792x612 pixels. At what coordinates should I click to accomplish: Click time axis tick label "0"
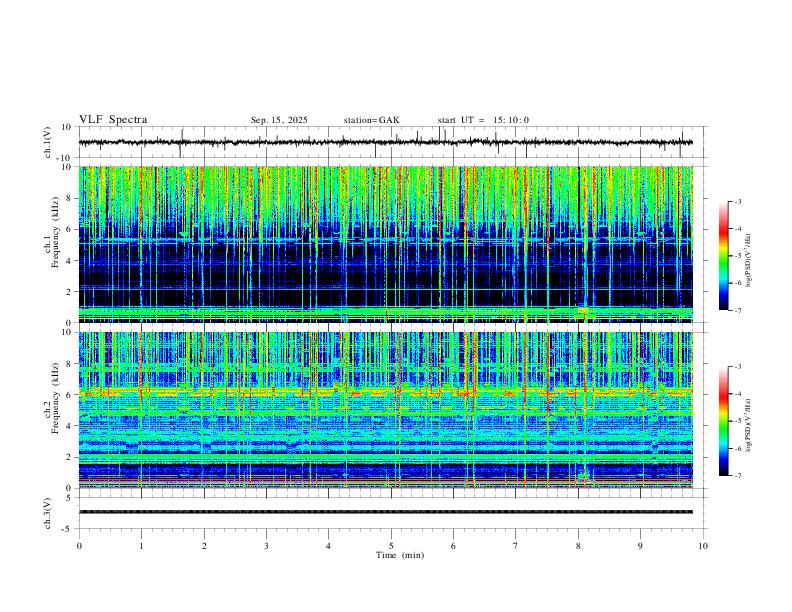(79, 546)
